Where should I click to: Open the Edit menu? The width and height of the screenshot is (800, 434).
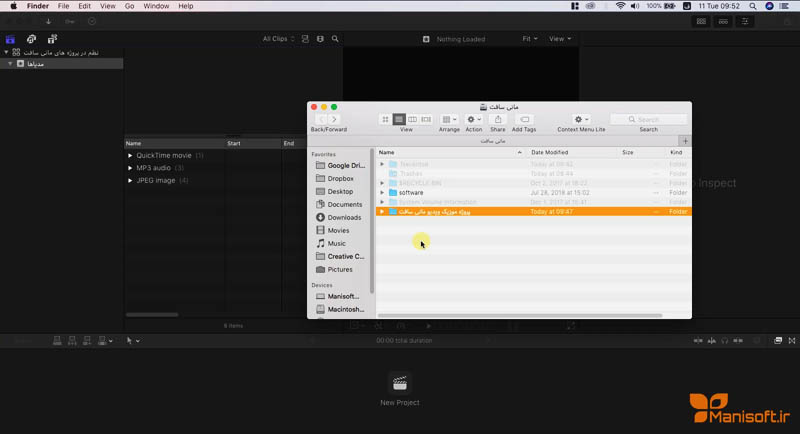click(84, 6)
